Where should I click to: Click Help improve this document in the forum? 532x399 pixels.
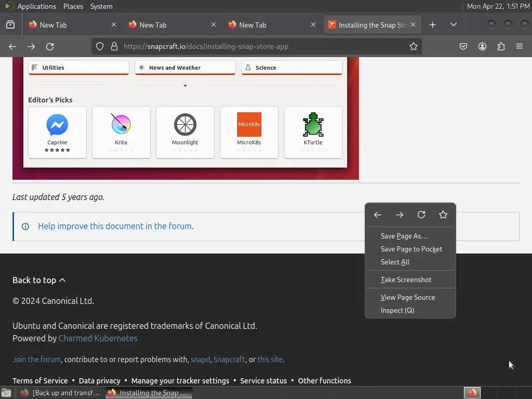point(115,227)
